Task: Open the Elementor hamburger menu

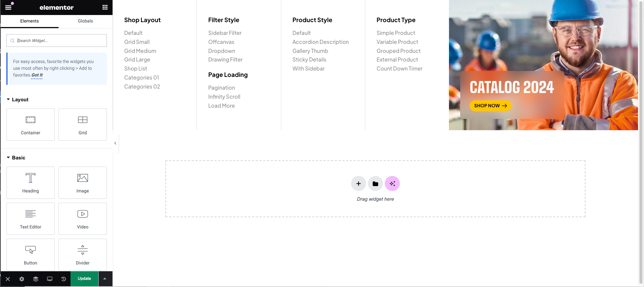Action: [8, 8]
